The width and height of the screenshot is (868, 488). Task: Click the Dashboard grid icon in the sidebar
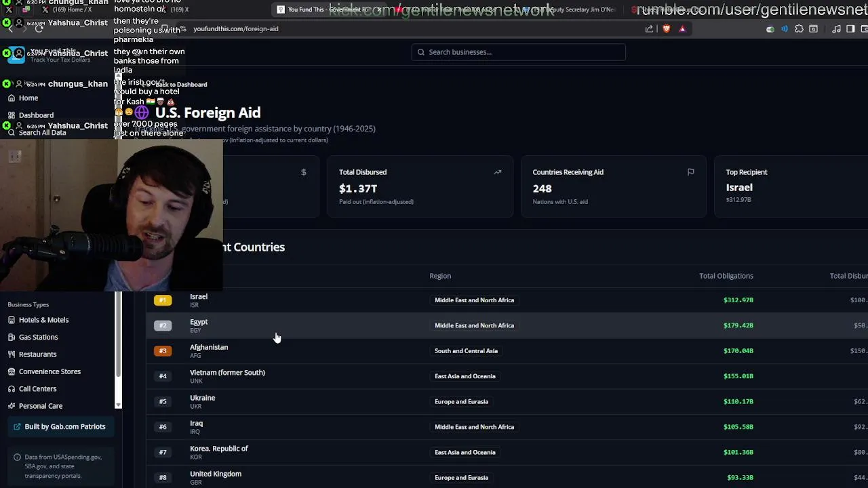[12, 115]
